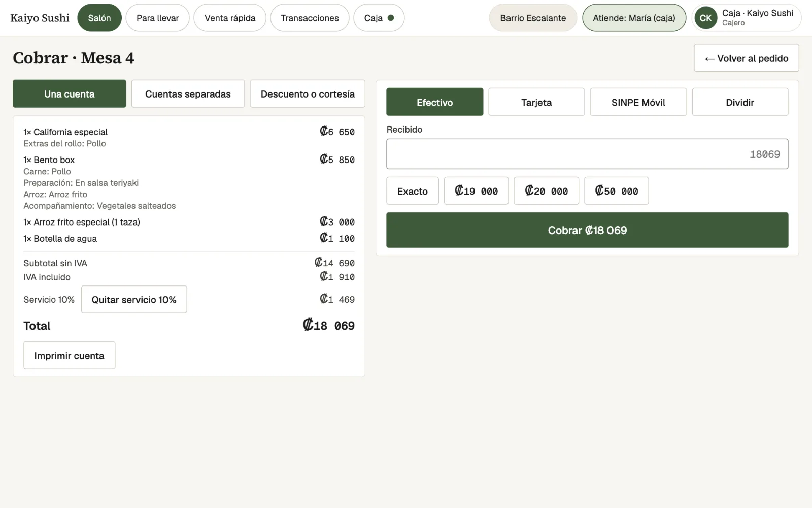Click the Atiende: María (caja) chip
Screen dimensions: 812x508
click(634, 18)
